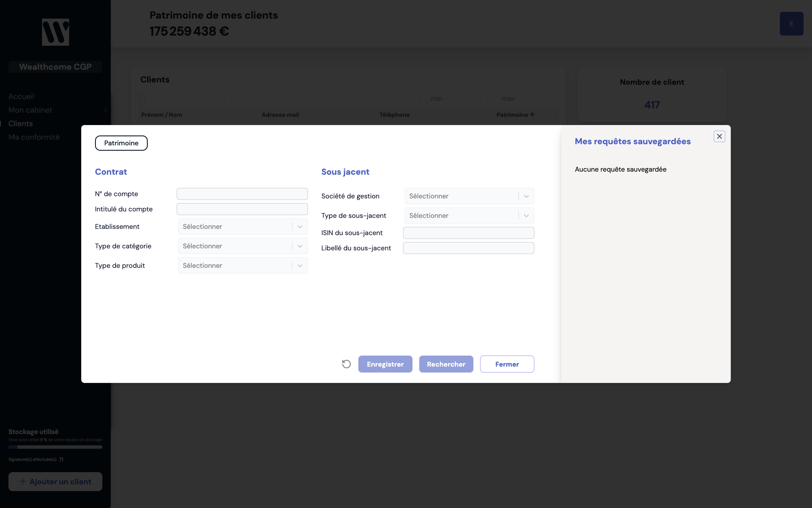Open the Type de sous-jacent dropdown
The image size is (812, 508).
(x=469, y=215)
